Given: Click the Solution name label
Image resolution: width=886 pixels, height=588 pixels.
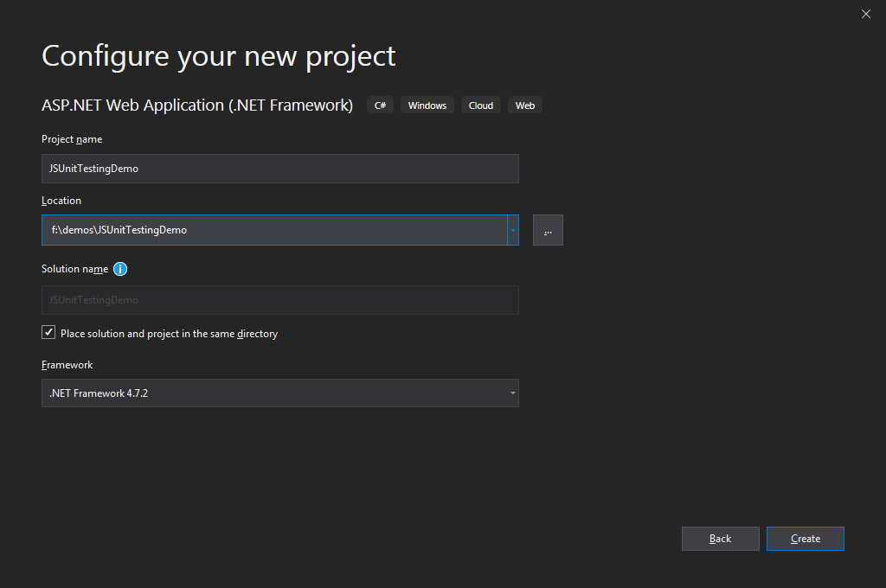Looking at the screenshot, I should pyautogui.click(x=74, y=269).
